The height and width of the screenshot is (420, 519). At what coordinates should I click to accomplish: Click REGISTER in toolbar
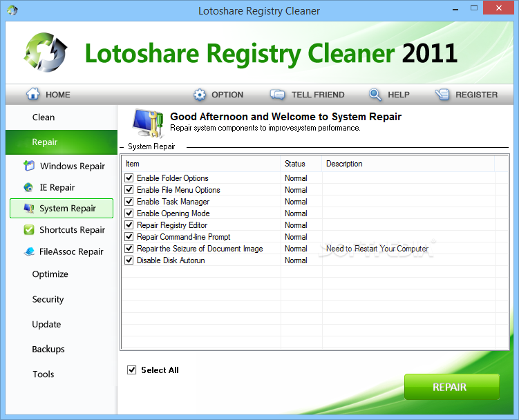[x=466, y=95]
